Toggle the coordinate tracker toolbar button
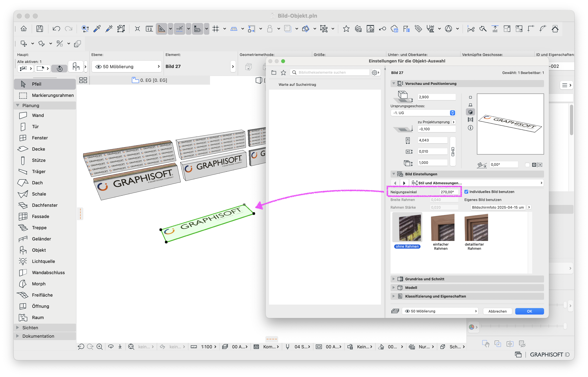 coord(198,29)
